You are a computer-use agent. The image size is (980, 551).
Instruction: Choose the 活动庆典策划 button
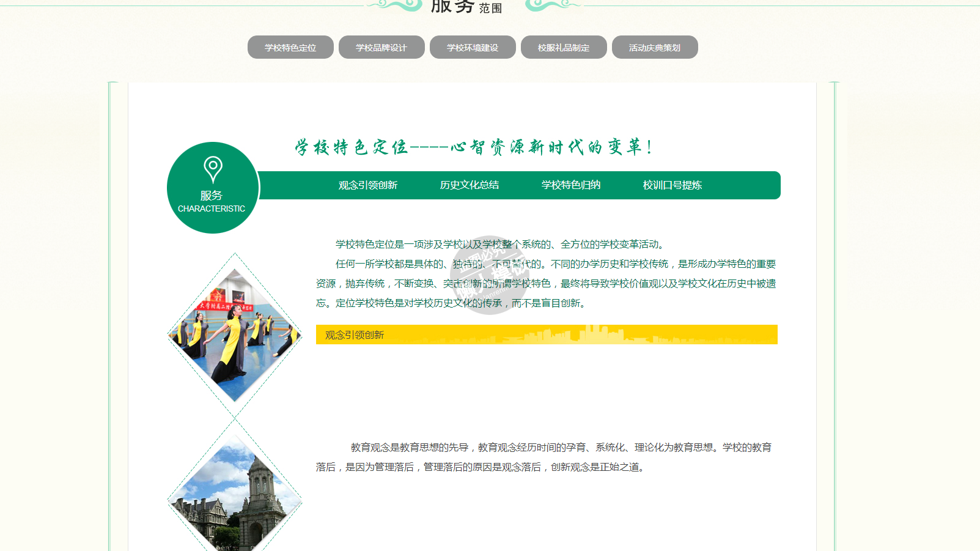pos(655,48)
